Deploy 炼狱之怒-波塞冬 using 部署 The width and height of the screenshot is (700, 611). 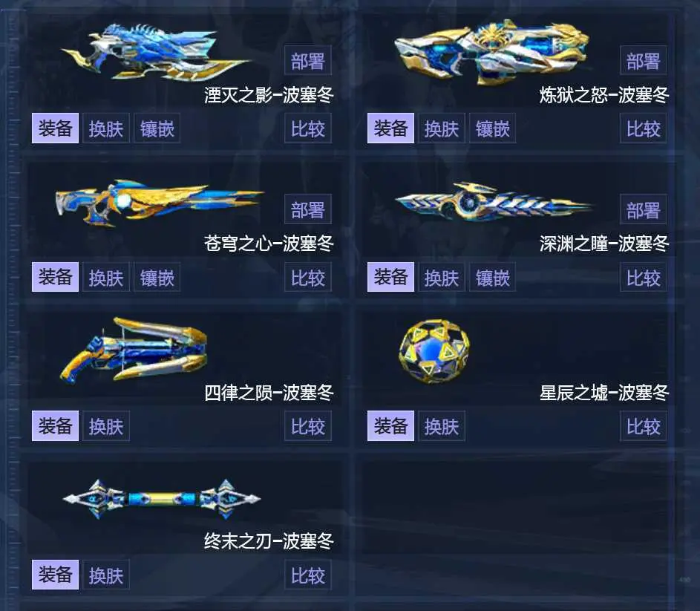(x=644, y=60)
